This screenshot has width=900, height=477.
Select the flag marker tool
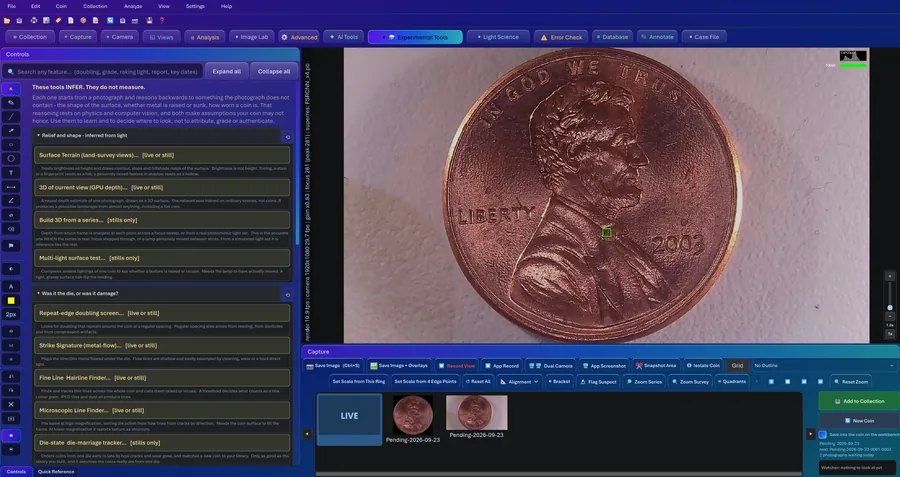pos(11,246)
